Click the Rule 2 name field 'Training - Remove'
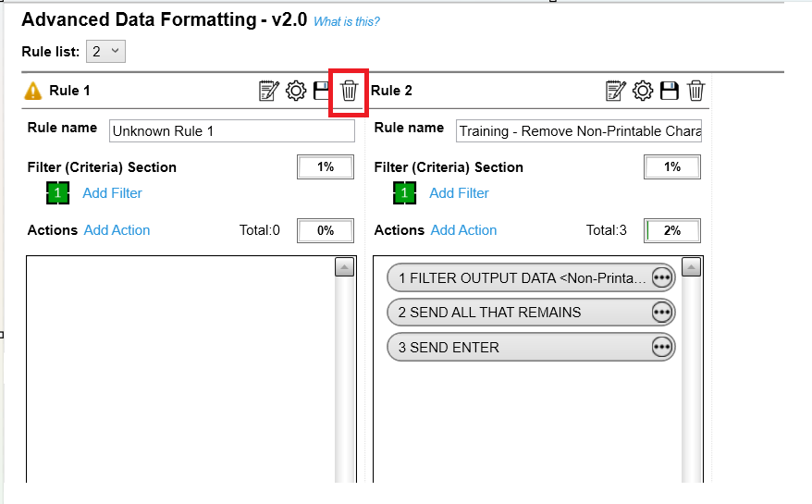The height and width of the screenshot is (504, 812). [x=579, y=131]
